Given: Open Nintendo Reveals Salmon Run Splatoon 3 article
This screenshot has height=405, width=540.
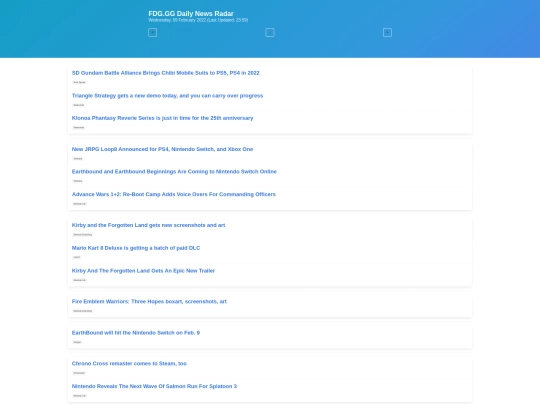Looking at the screenshot, I should tap(154, 386).
